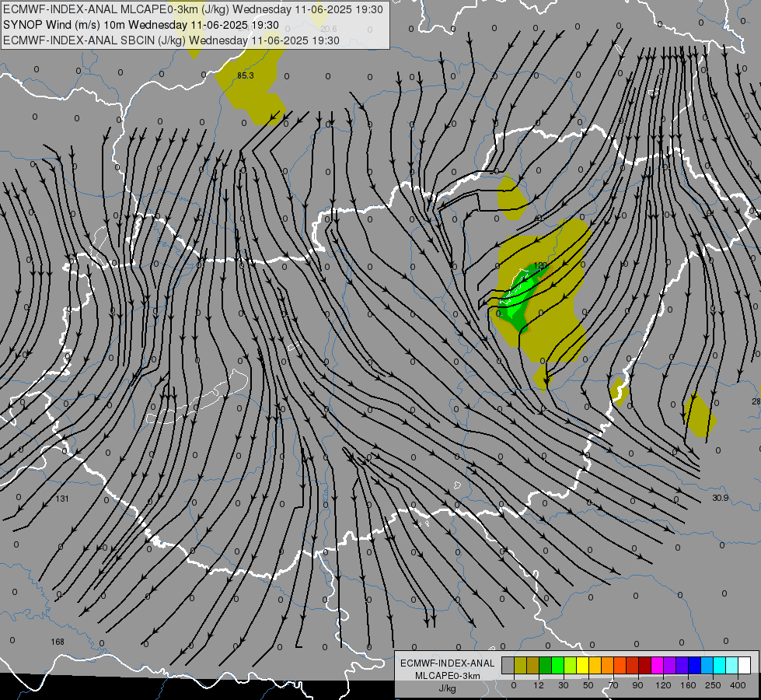Click the legend tick label 90
This screenshot has width=761, height=700.
637,685
